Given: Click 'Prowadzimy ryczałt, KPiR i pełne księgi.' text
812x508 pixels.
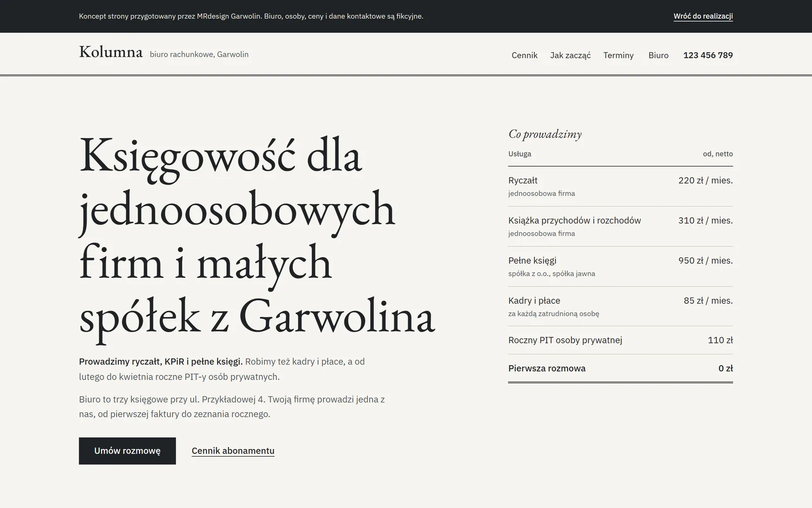Looking at the screenshot, I should (x=161, y=362).
